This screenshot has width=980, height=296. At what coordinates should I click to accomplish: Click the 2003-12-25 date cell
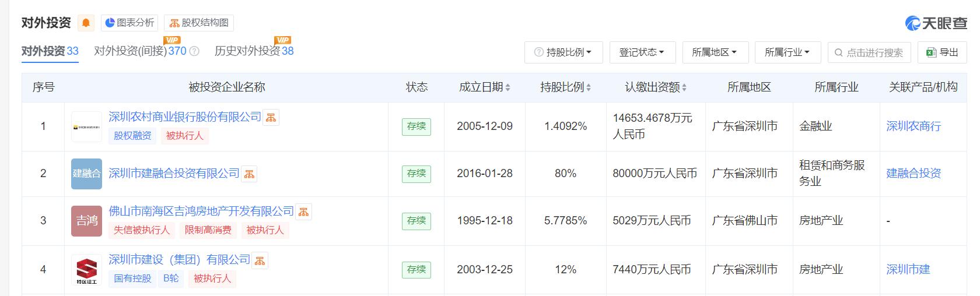[x=485, y=269]
